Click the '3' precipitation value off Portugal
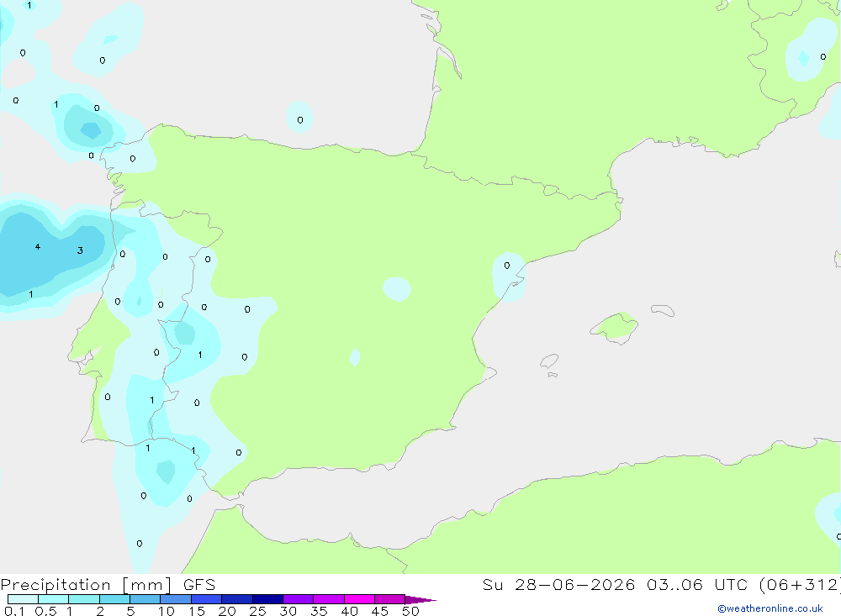The width and height of the screenshot is (841, 616). 80,250
